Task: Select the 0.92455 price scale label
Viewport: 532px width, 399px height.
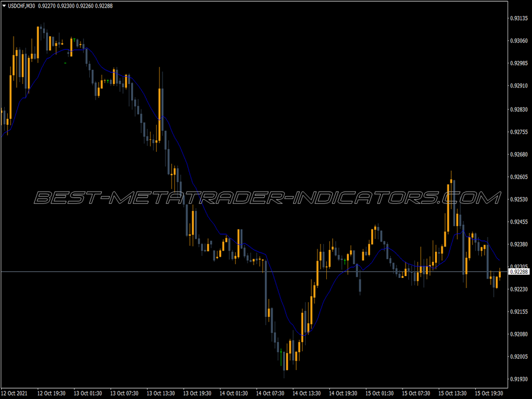Action: pos(519,222)
